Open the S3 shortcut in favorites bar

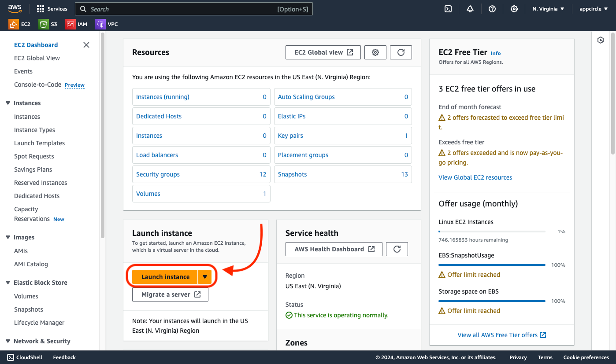click(x=48, y=24)
